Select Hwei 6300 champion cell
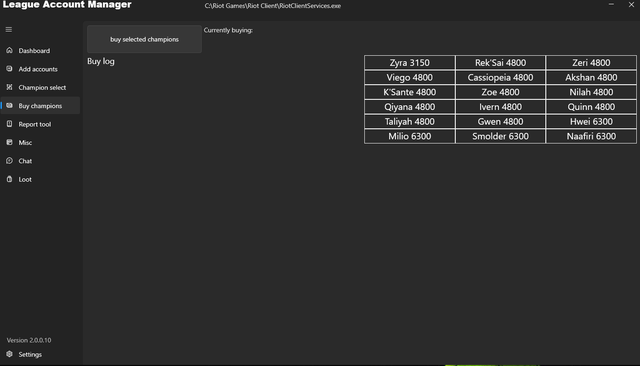640x366 pixels. 591,121
